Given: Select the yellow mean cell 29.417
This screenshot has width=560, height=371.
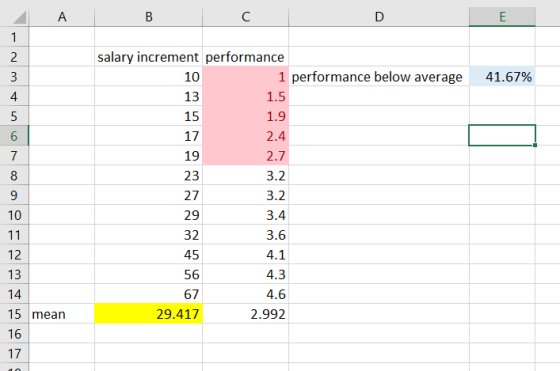Looking at the screenshot, I should (149, 314).
